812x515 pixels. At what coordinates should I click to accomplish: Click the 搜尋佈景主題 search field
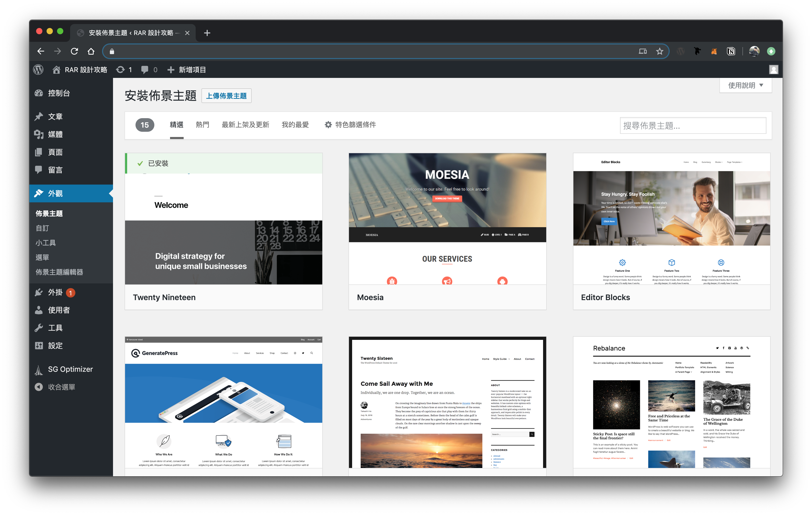tap(693, 125)
